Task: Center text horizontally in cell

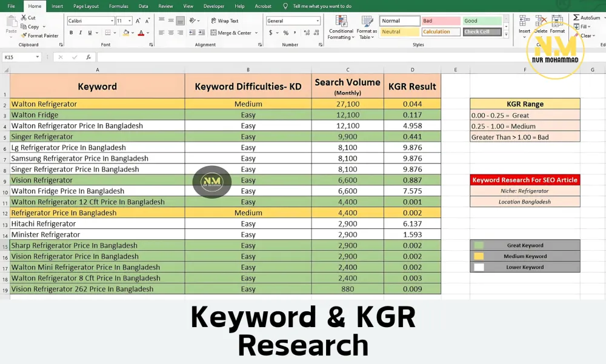Action: click(171, 33)
